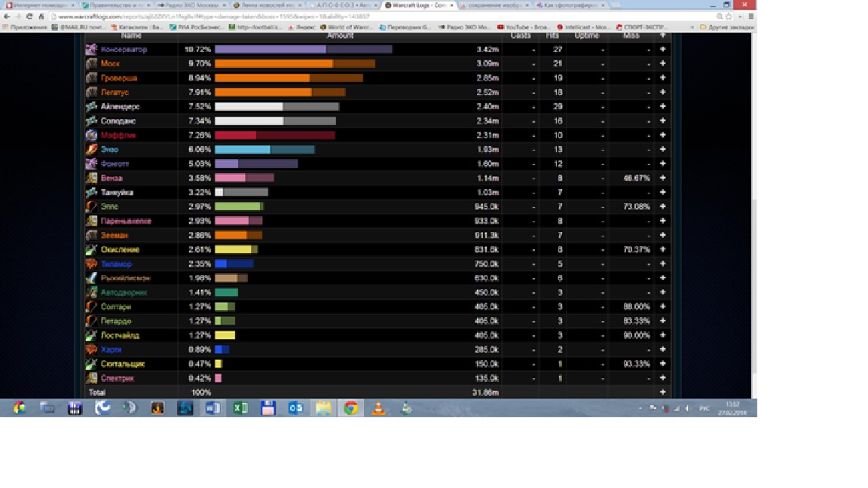Click browser reload button
This screenshot has height=488, width=868.
pyautogui.click(x=29, y=17)
